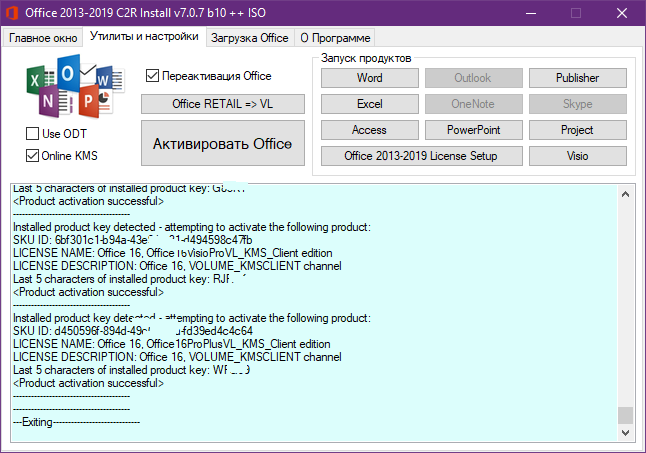The image size is (646, 453).
Task: Select the Утилиты и настройки tab
Action: (x=144, y=37)
